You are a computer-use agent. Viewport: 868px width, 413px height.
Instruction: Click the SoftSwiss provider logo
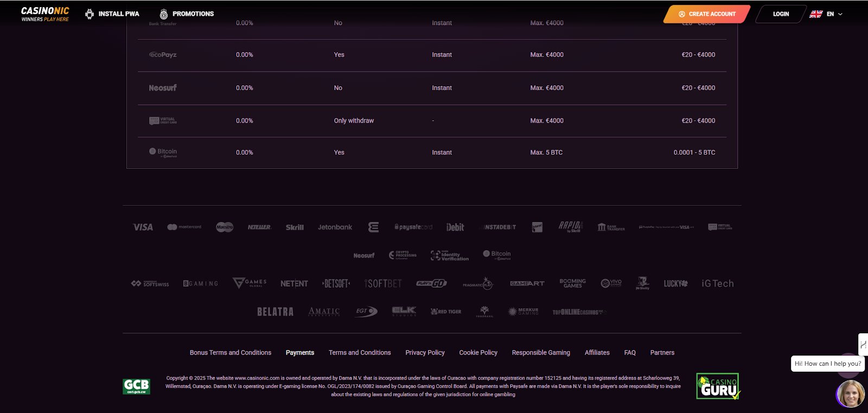(x=150, y=284)
